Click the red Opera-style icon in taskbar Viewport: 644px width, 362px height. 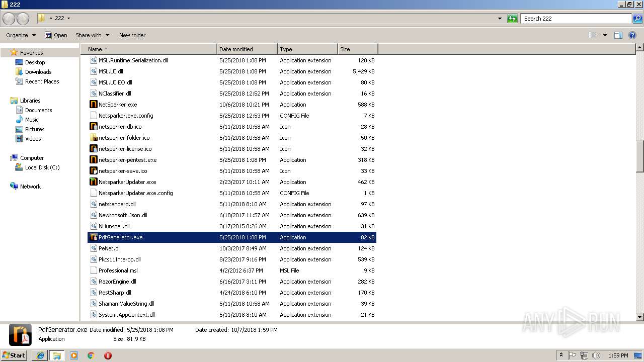[x=108, y=355]
